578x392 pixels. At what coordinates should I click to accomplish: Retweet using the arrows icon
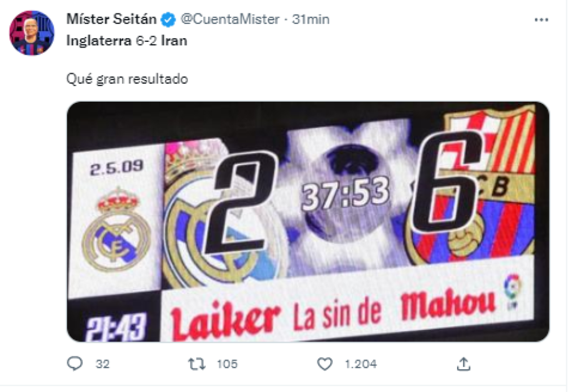click(195, 364)
